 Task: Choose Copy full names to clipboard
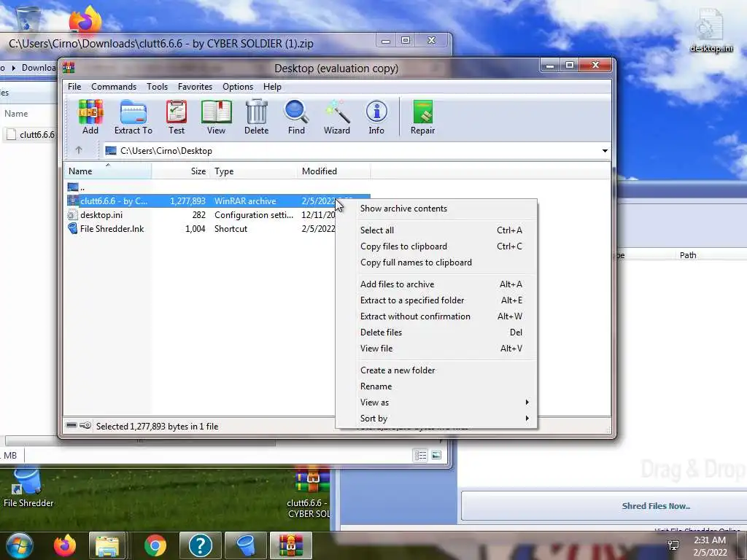(436, 262)
